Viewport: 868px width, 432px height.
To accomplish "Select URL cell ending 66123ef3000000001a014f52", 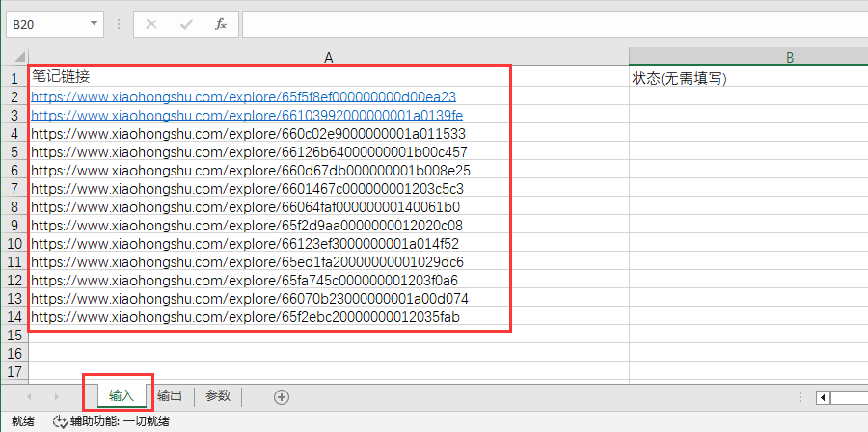I will point(329,243).
